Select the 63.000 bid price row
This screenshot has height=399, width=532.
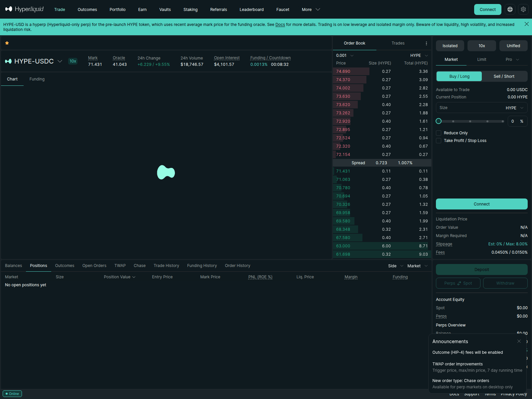pyautogui.click(x=382, y=246)
